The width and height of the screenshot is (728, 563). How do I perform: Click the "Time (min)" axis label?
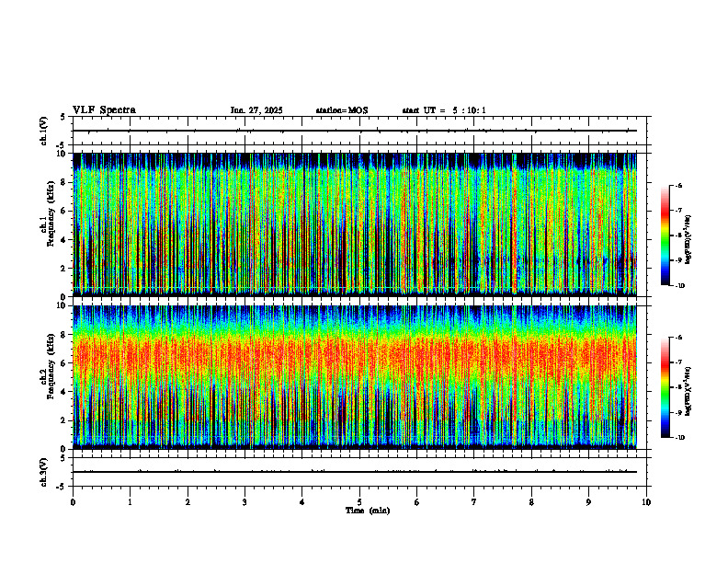(x=368, y=511)
